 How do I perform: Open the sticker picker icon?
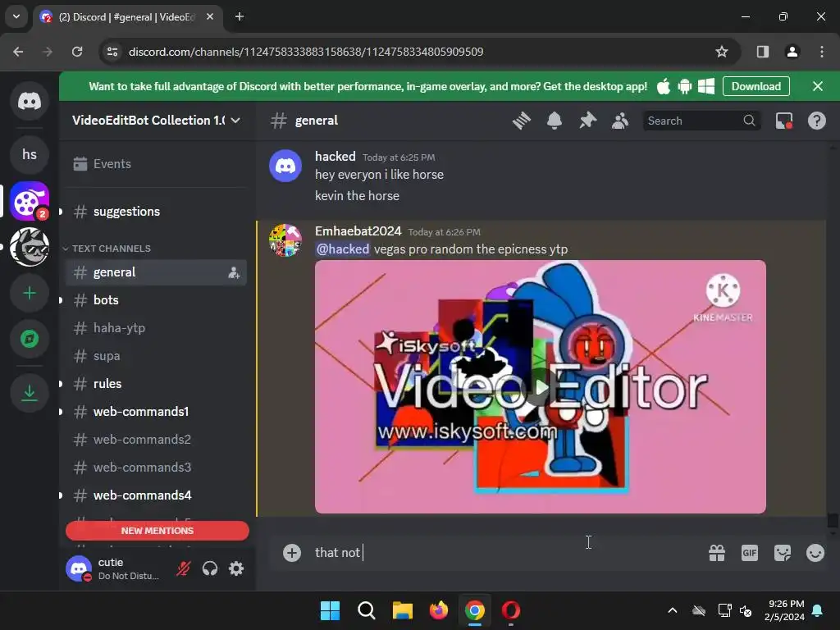point(783,553)
